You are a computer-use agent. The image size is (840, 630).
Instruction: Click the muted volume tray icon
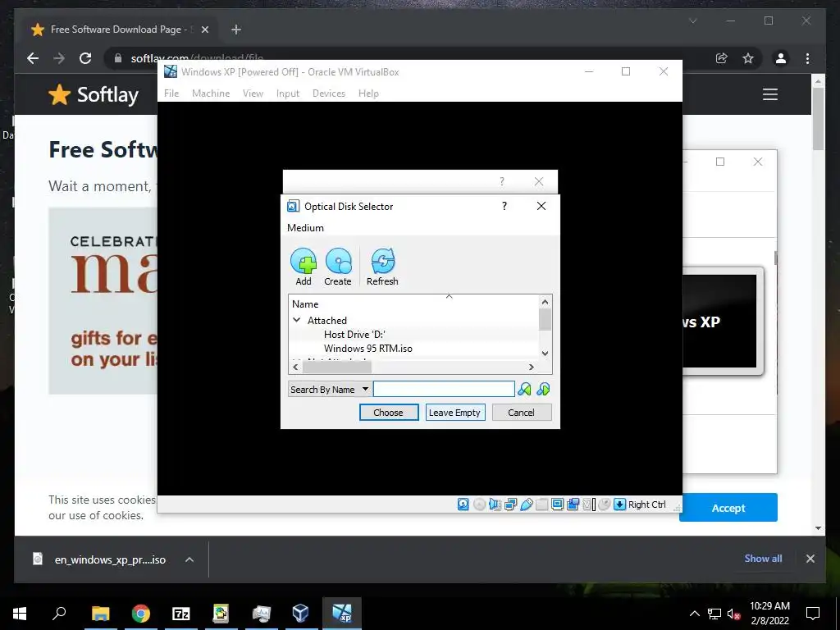coord(734,614)
